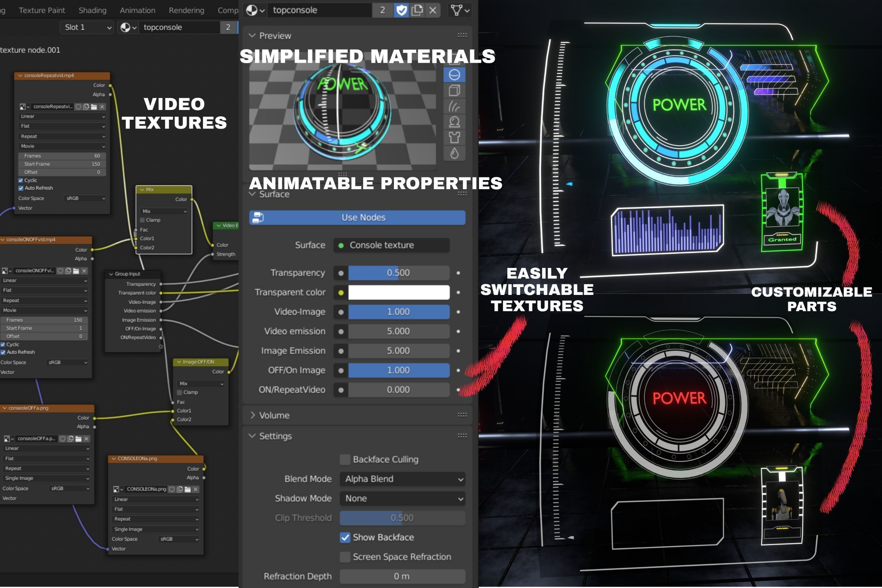Select the hair strands preview icon
Viewport: 882px width, 588px height.
pos(454,107)
